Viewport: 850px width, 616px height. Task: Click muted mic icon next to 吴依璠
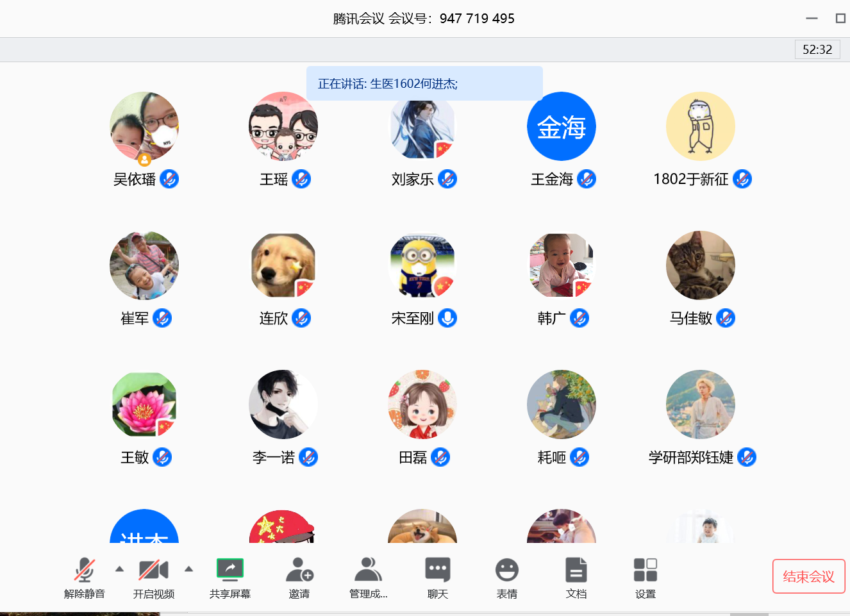(169, 179)
